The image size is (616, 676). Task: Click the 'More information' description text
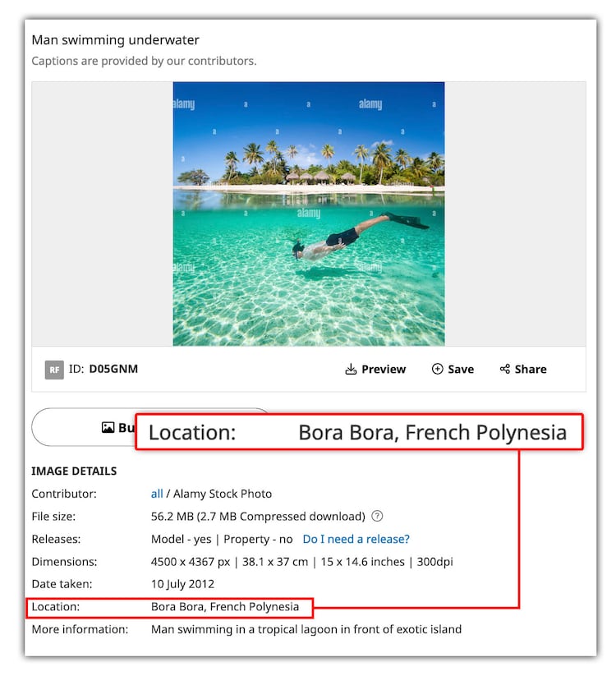coord(306,629)
